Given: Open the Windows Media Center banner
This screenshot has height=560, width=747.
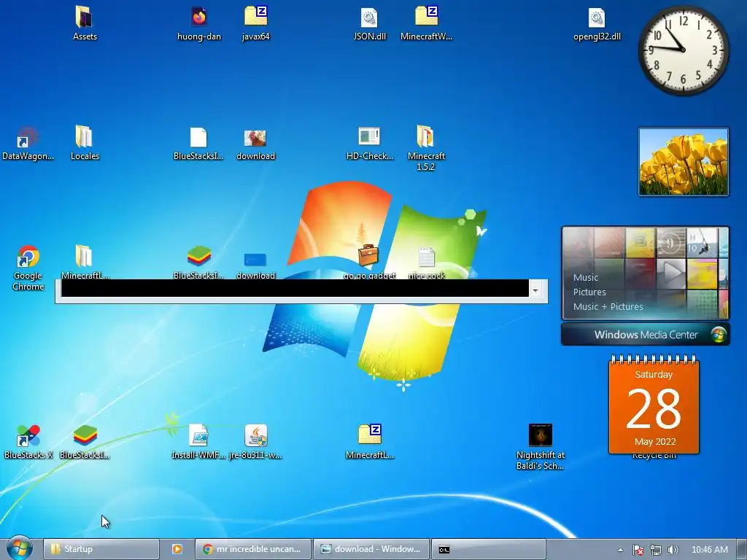Looking at the screenshot, I should tap(646, 334).
